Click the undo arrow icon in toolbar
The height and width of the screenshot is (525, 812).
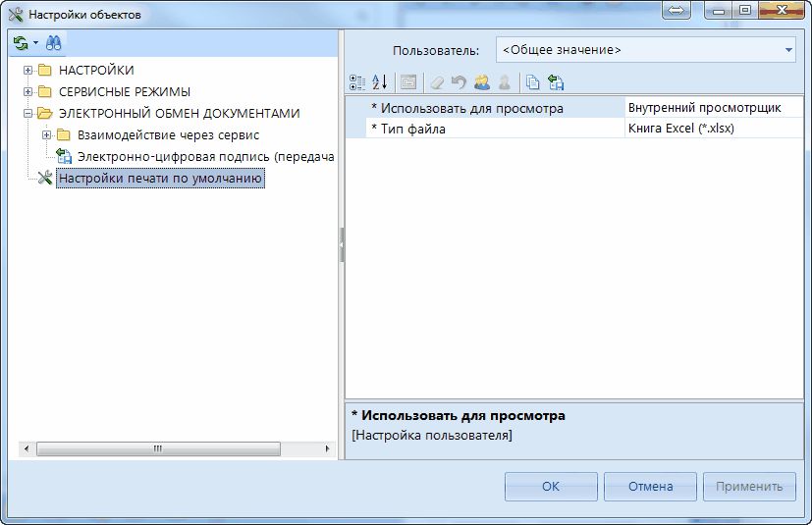coord(459,82)
